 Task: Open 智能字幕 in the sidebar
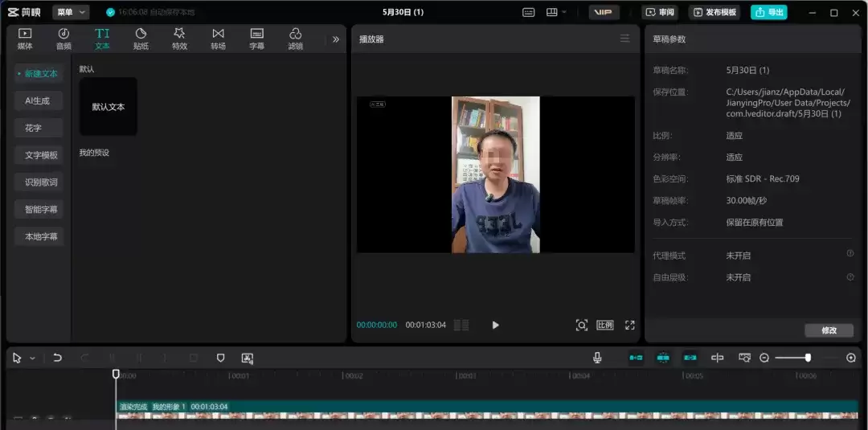click(39, 209)
